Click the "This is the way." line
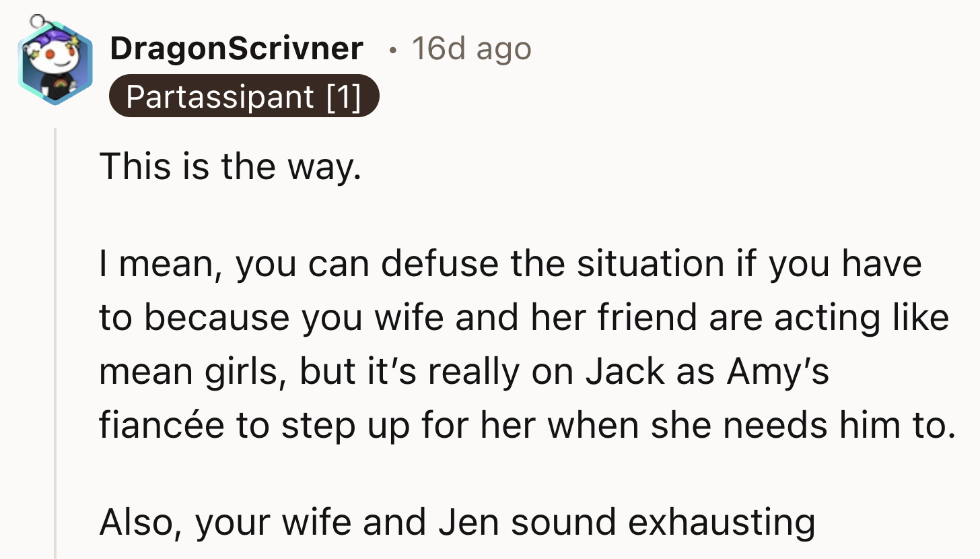 point(231,166)
